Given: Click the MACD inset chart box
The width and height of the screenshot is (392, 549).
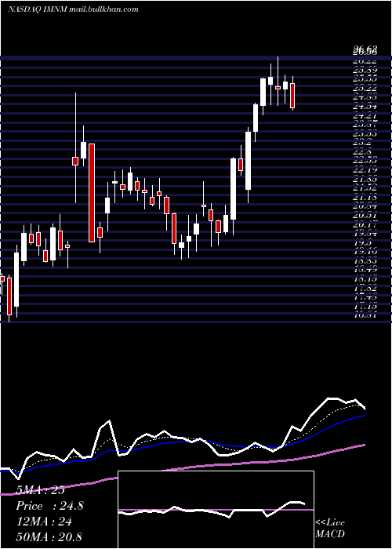Looking at the screenshot, I should 216,510.
